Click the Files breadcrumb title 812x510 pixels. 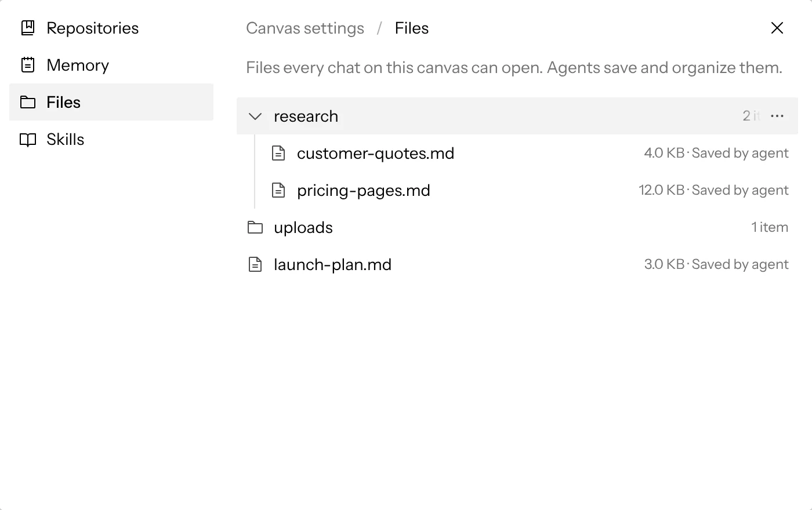[x=412, y=28]
